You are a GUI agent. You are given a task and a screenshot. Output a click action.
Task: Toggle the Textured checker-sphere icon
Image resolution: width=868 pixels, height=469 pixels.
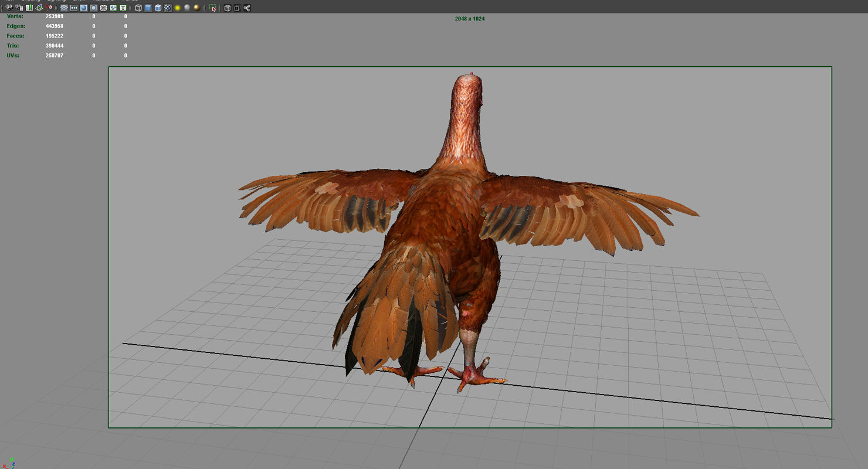coord(168,8)
